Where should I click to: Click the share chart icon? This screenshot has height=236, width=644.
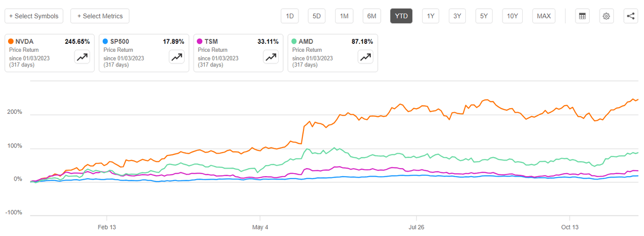pos(630,16)
